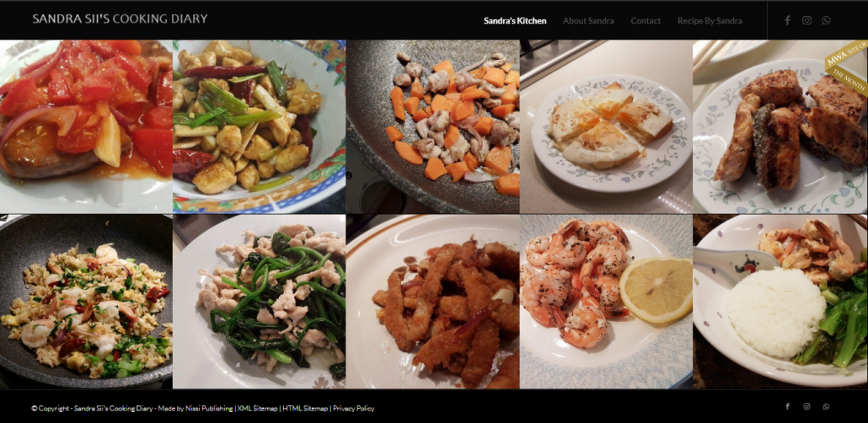Open the shrimp with lemon slice photo
This screenshot has height=423, width=868.
click(606, 302)
